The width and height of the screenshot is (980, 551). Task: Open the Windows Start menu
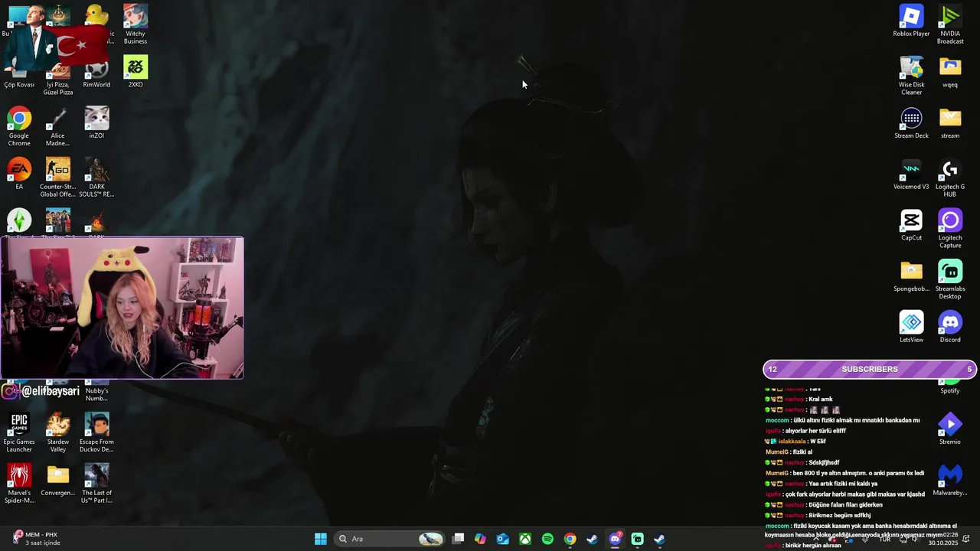pyautogui.click(x=321, y=539)
